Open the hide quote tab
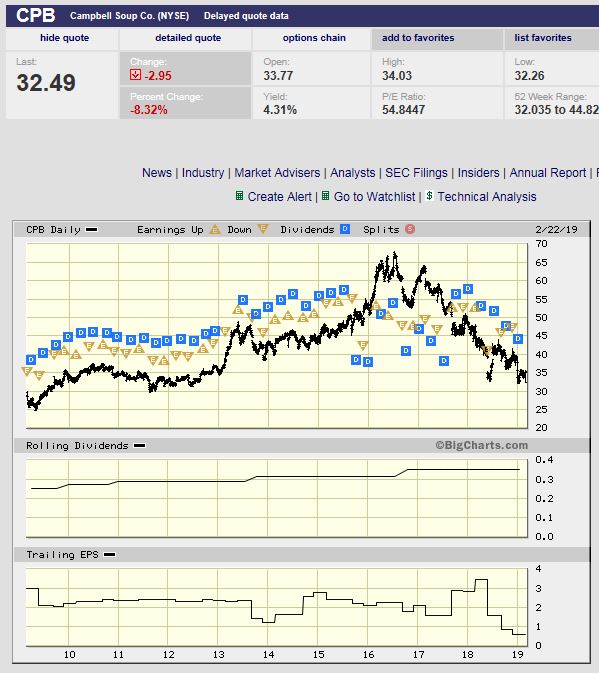The image size is (599, 673). [64, 38]
